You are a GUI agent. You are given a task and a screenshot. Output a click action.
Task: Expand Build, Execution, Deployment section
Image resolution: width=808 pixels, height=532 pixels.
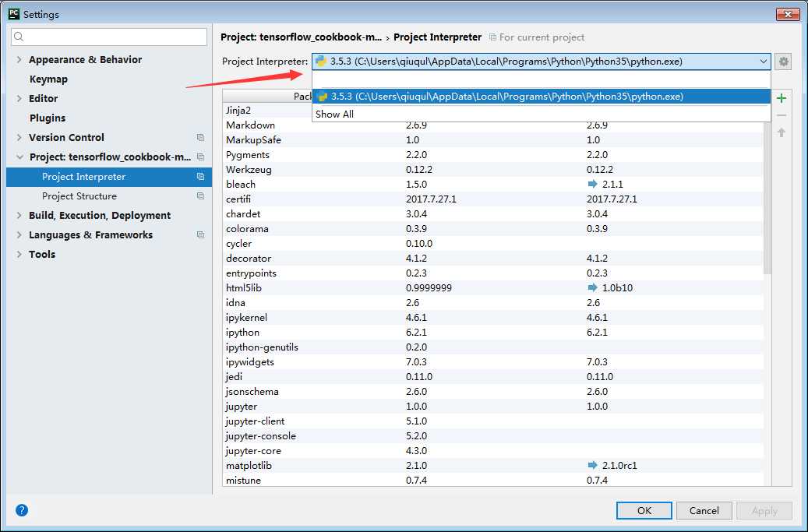19,215
